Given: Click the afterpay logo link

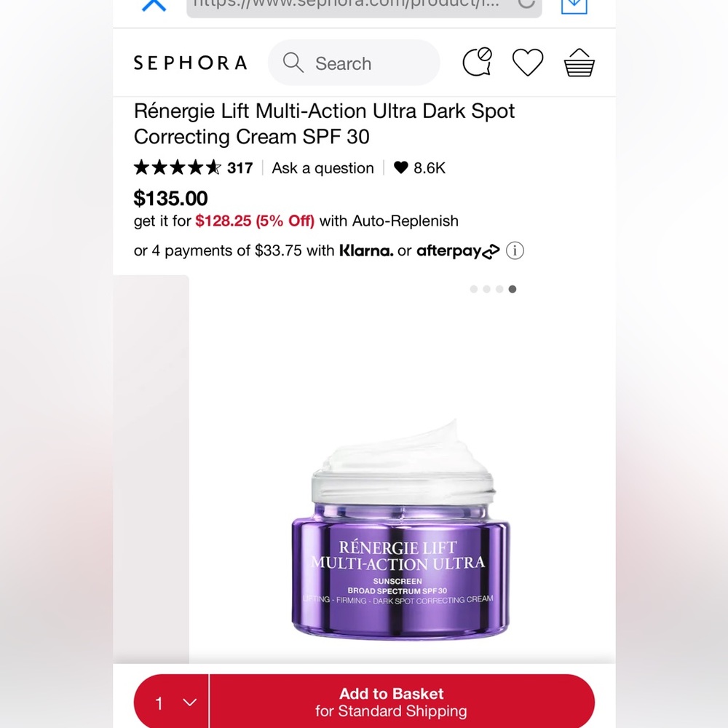Looking at the screenshot, I should click(x=458, y=251).
